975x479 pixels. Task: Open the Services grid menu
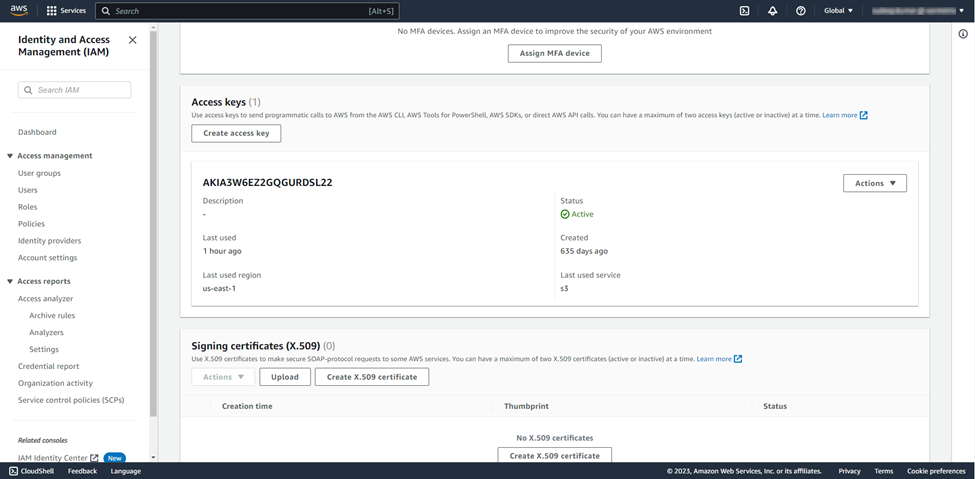click(x=66, y=11)
